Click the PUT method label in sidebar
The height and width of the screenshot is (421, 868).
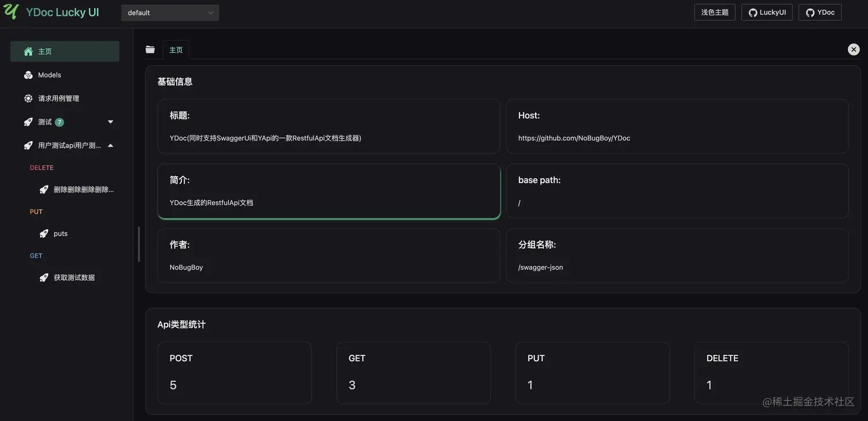pyautogui.click(x=36, y=212)
